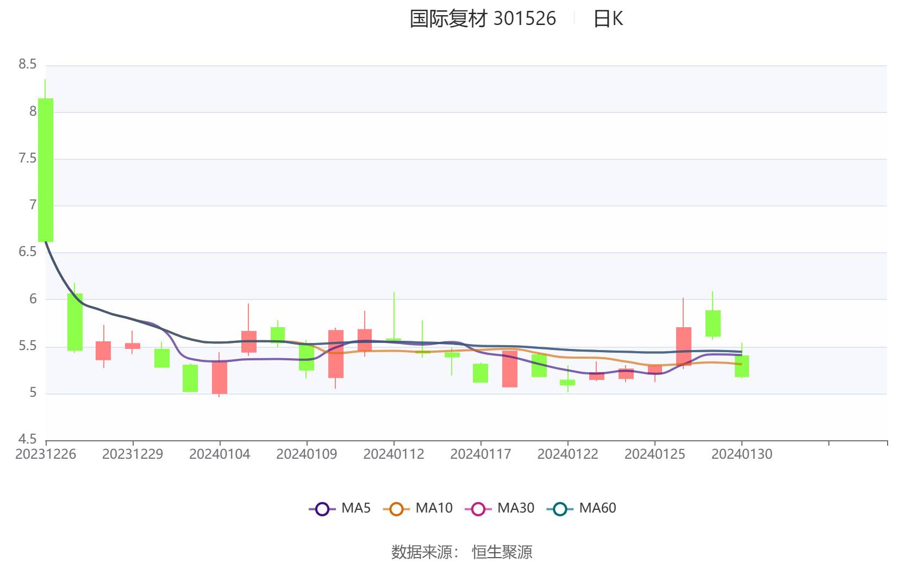Click the x-axis label 20240109

[x=307, y=454]
